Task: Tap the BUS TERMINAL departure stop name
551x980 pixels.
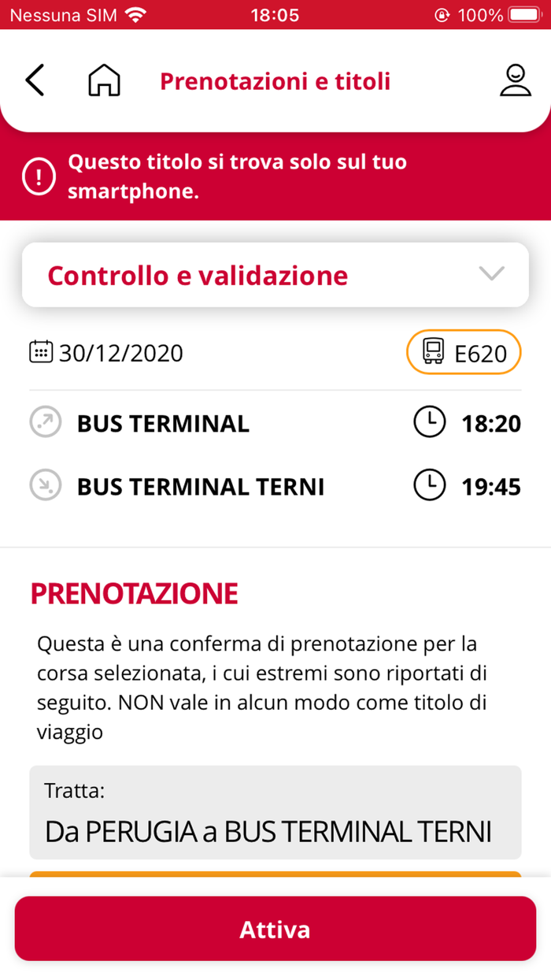Action: click(x=163, y=424)
